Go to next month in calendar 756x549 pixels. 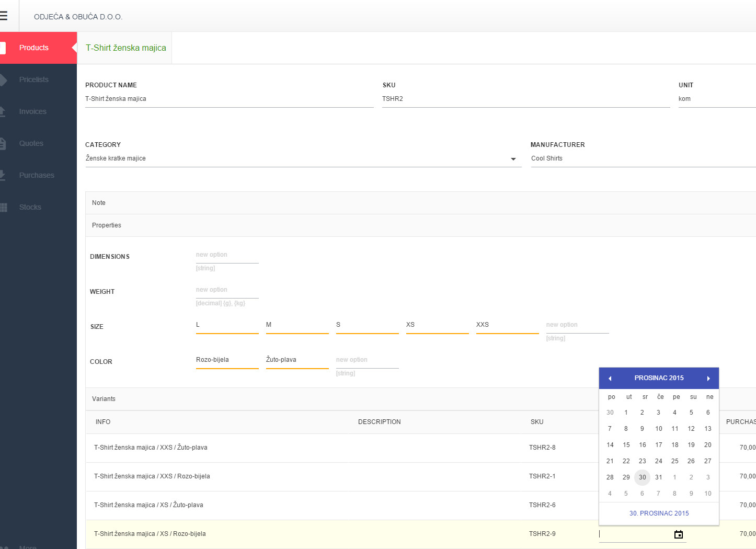[708, 378]
